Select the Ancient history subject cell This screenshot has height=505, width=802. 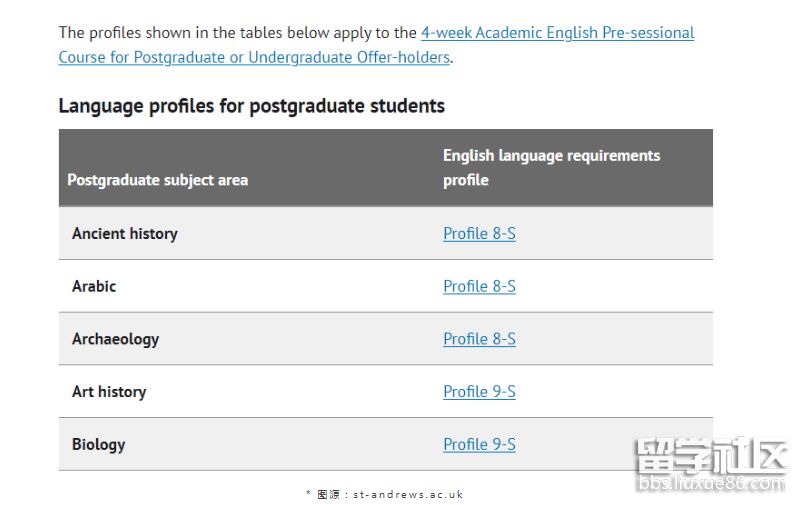(x=124, y=234)
